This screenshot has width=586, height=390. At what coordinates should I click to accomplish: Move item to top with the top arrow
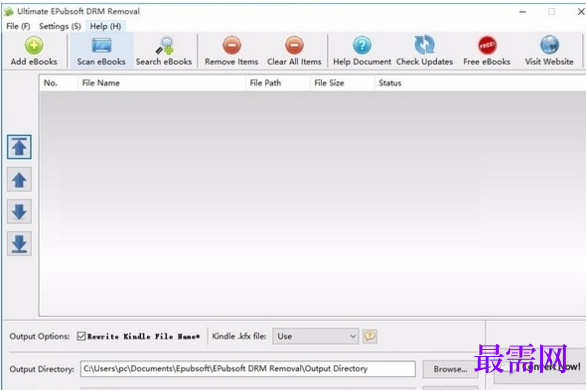[19, 147]
